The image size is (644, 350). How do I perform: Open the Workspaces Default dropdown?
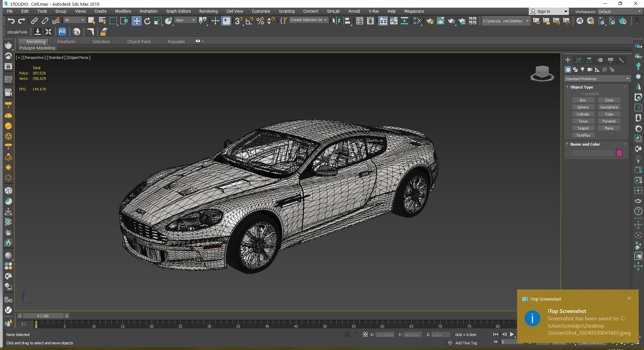(619, 12)
